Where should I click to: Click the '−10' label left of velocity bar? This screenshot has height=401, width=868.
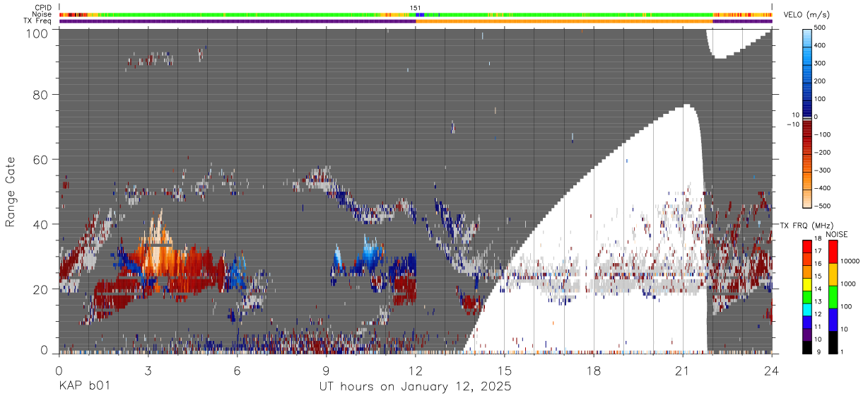[792, 124]
